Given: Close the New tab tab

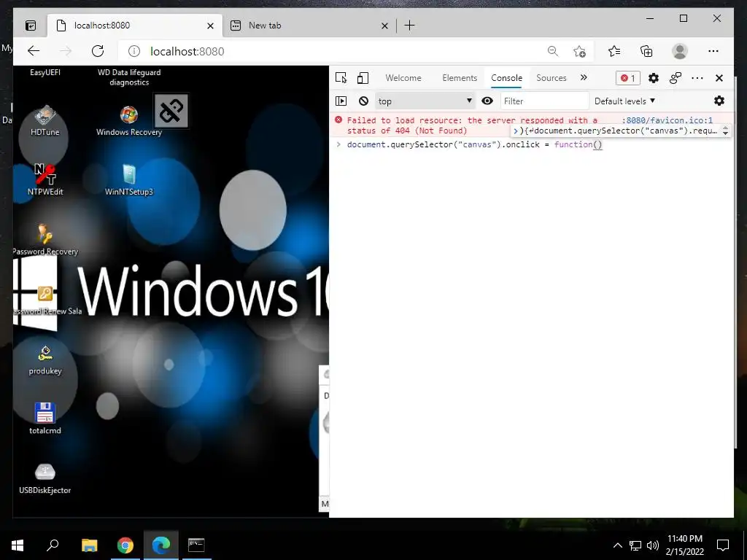Looking at the screenshot, I should tap(384, 26).
